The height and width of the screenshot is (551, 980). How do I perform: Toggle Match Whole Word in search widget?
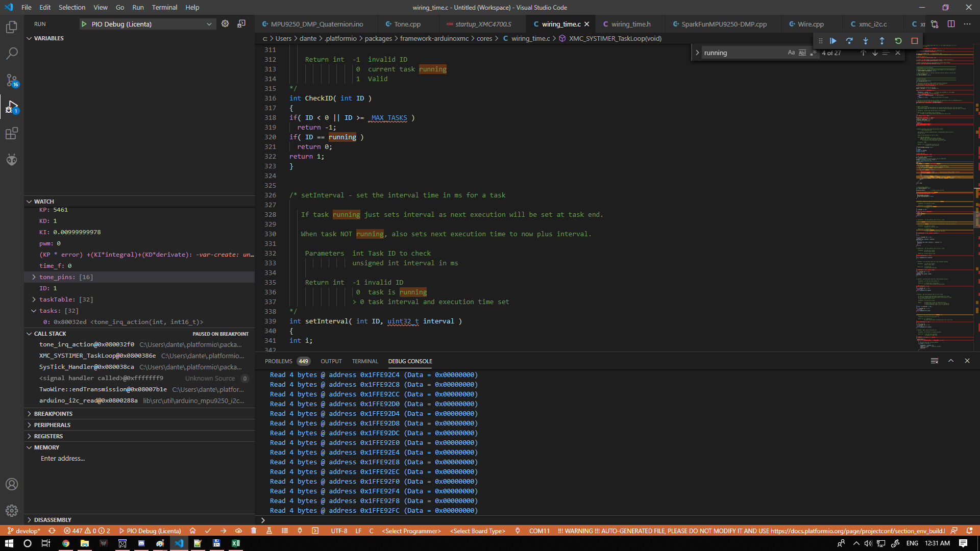(x=802, y=52)
